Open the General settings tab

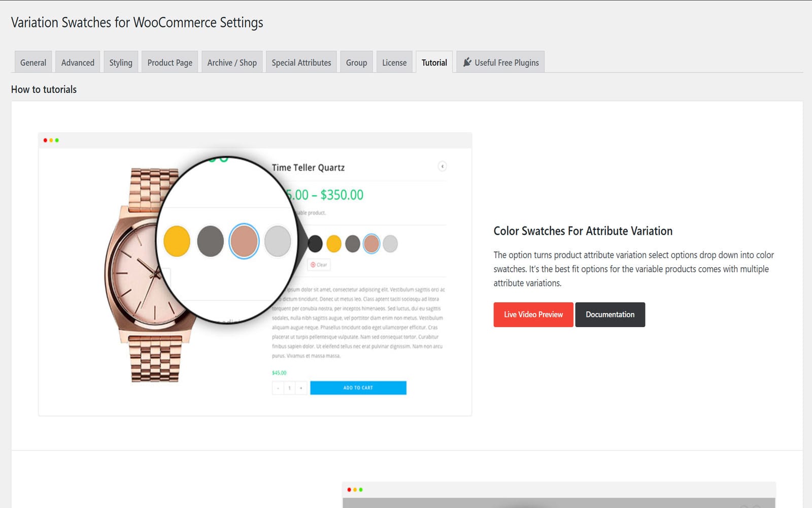pyautogui.click(x=33, y=62)
